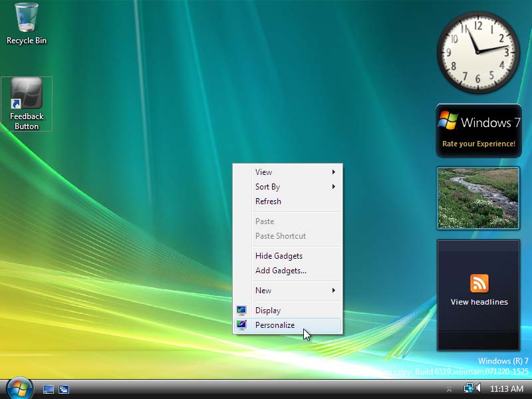Click the Show Desktop quick launch icon

[49, 389]
